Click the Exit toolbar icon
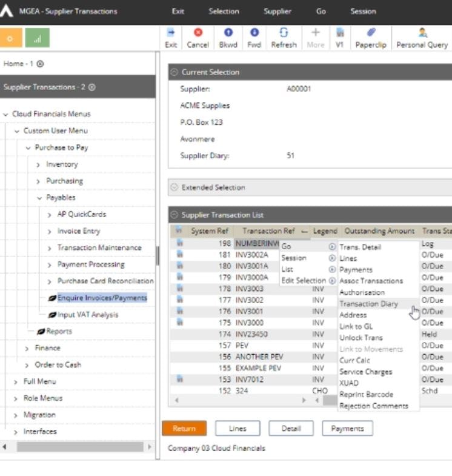Image resolution: width=452 pixels, height=476 pixels. pyautogui.click(x=171, y=33)
